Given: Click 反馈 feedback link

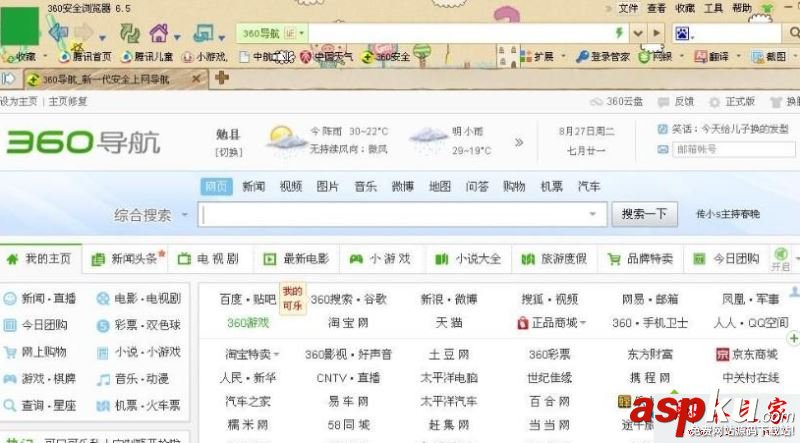Looking at the screenshot, I should click(676, 102).
